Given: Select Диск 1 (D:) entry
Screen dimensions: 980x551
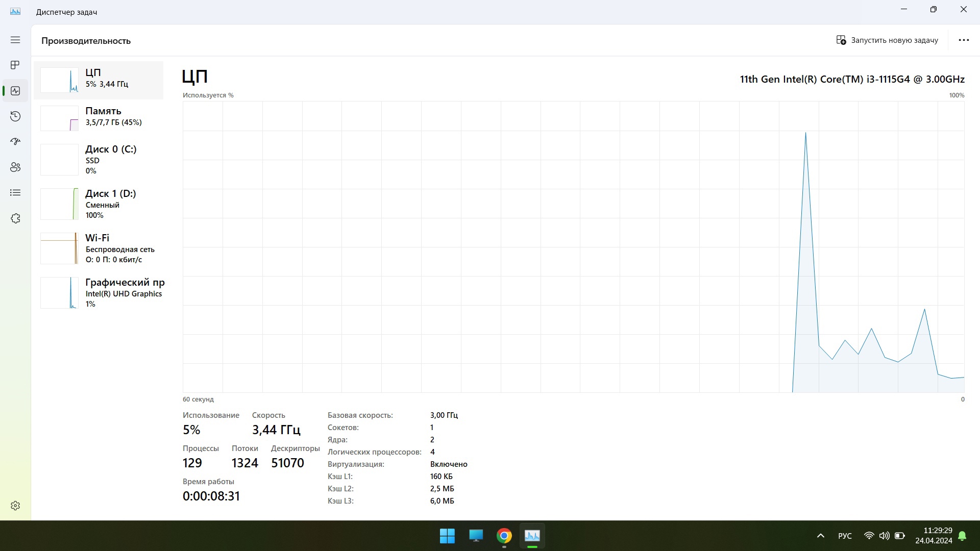Looking at the screenshot, I should coord(99,204).
